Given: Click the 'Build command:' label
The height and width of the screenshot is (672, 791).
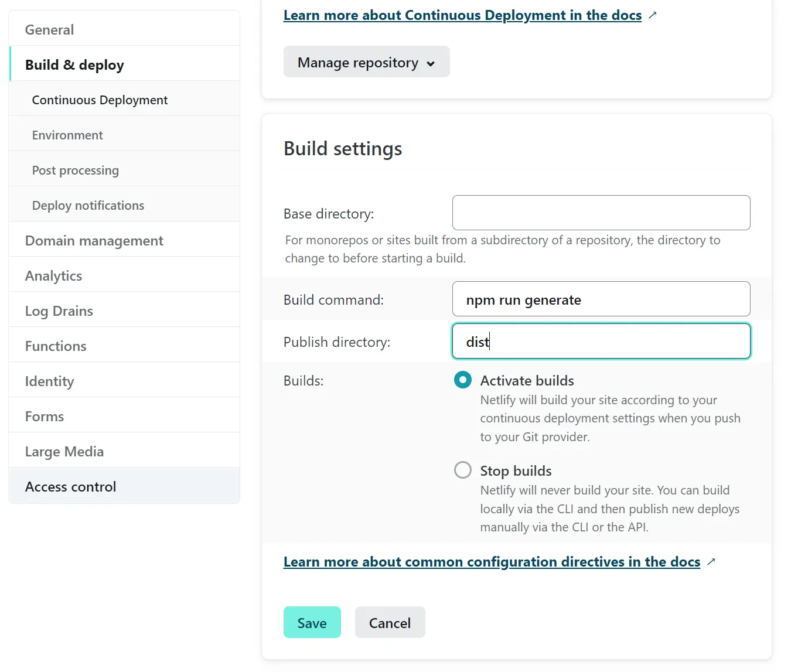Looking at the screenshot, I should 333,300.
